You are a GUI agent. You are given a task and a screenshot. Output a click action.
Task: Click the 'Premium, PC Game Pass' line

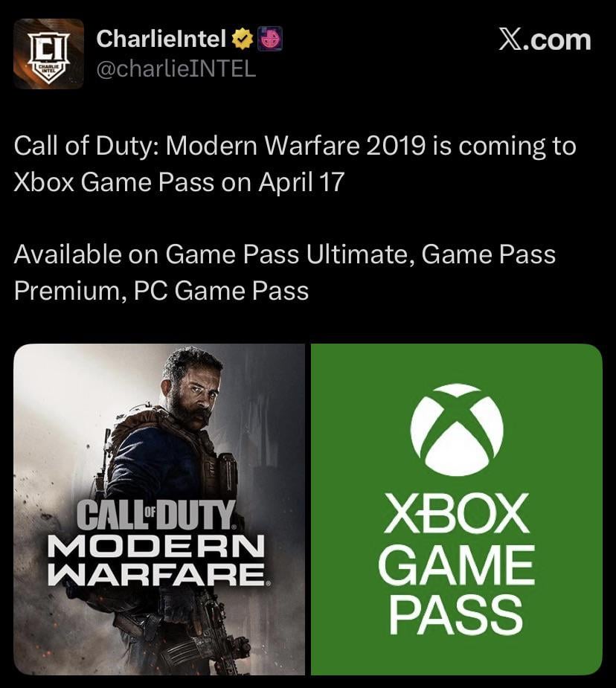[x=161, y=291]
